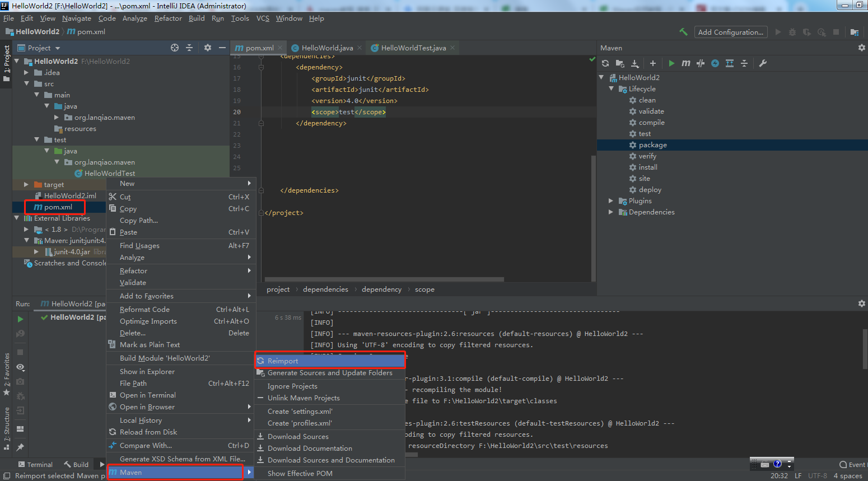Viewport: 868px width, 481px height.
Task: Build project with the green hammer icon
Action: pos(683,32)
